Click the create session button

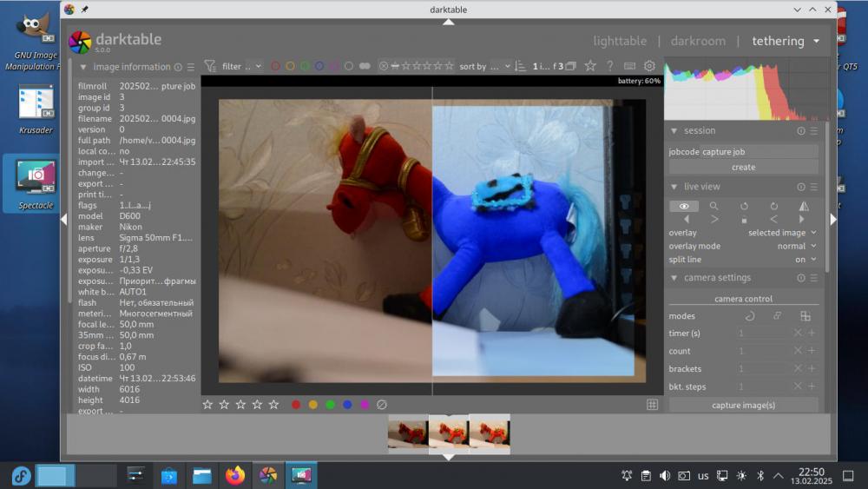pos(744,168)
